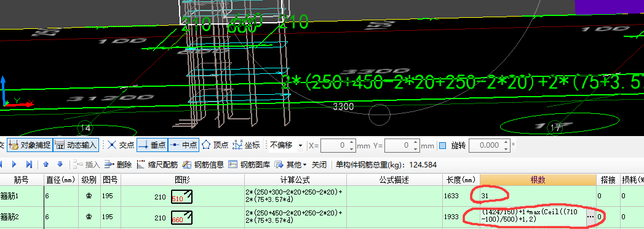Toggle the 对象捕捉 object snap button
This screenshot has width=644, height=229.
point(30,145)
